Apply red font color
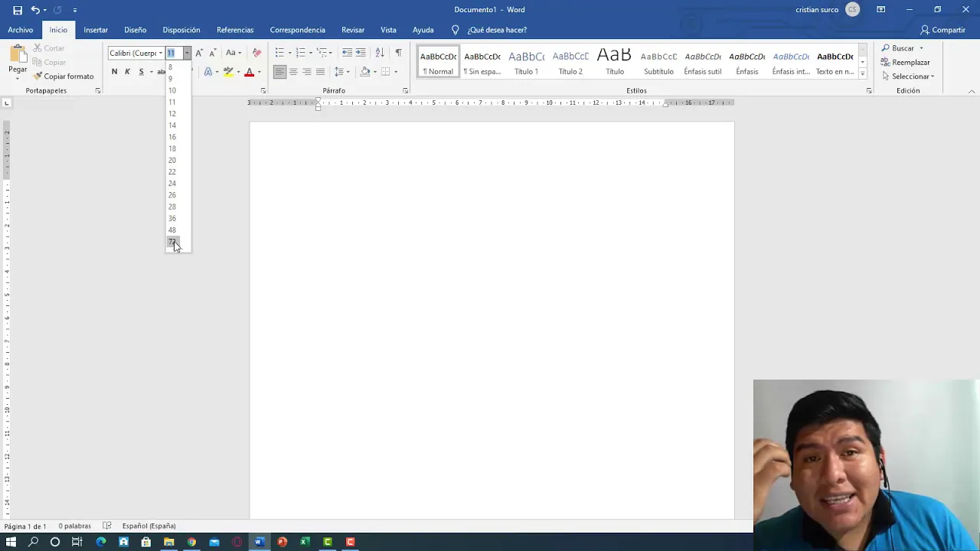This screenshot has width=980, height=551. coord(249,72)
